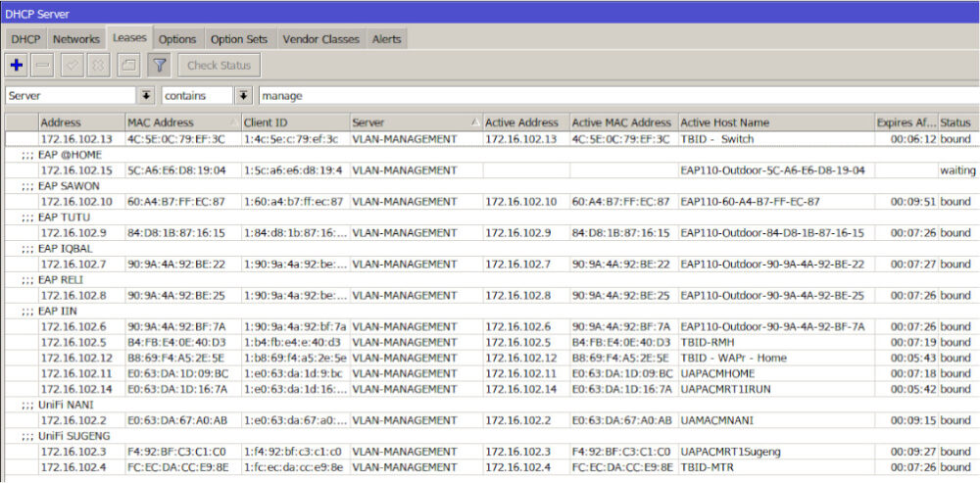This screenshot has height=483, width=980.
Task: Sort by Client ID column header
Action: (296, 122)
